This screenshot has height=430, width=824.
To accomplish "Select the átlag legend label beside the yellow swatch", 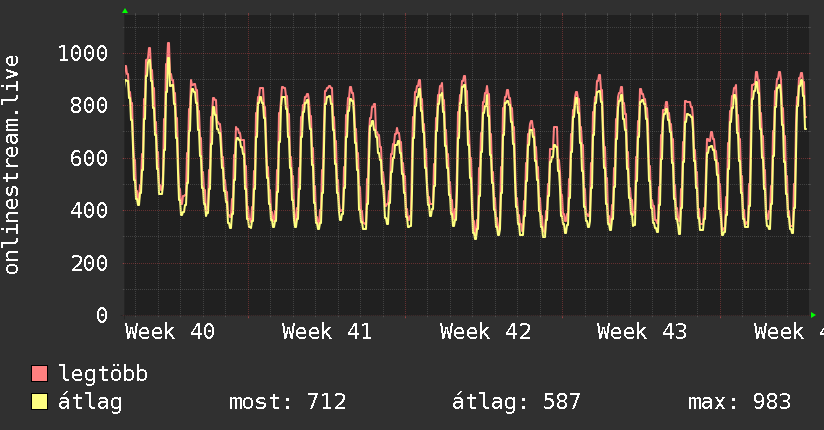I will 90,402.
